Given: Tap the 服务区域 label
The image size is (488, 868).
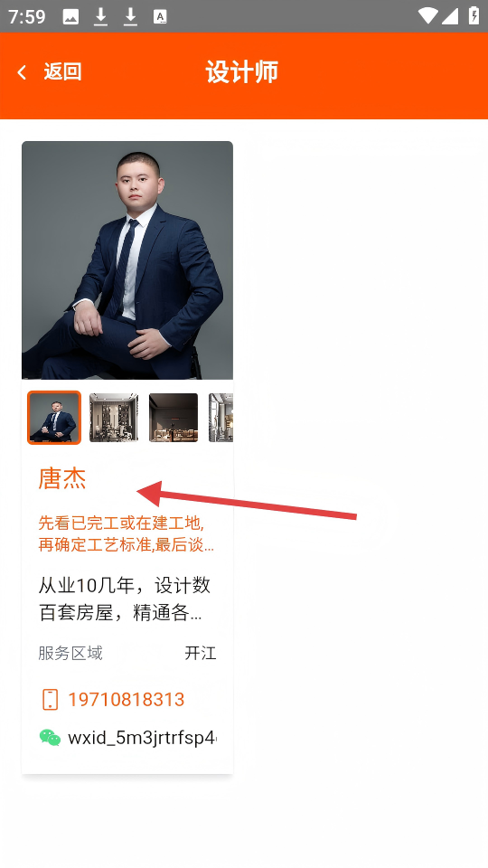Looking at the screenshot, I should tap(70, 653).
